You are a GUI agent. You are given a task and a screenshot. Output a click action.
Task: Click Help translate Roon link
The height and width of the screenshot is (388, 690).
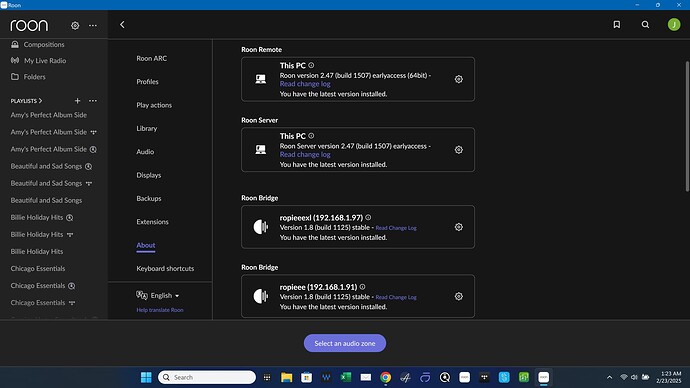pyautogui.click(x=160, y=310)
